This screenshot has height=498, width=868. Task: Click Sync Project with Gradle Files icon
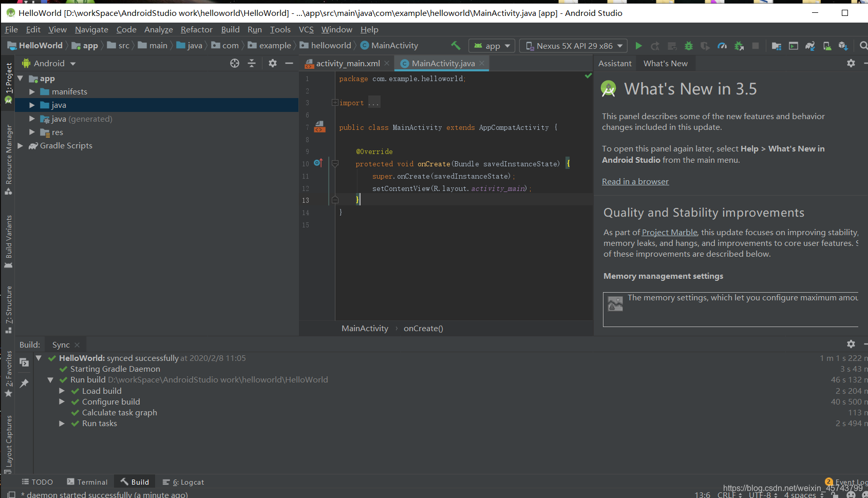click(x=810, y=46)
